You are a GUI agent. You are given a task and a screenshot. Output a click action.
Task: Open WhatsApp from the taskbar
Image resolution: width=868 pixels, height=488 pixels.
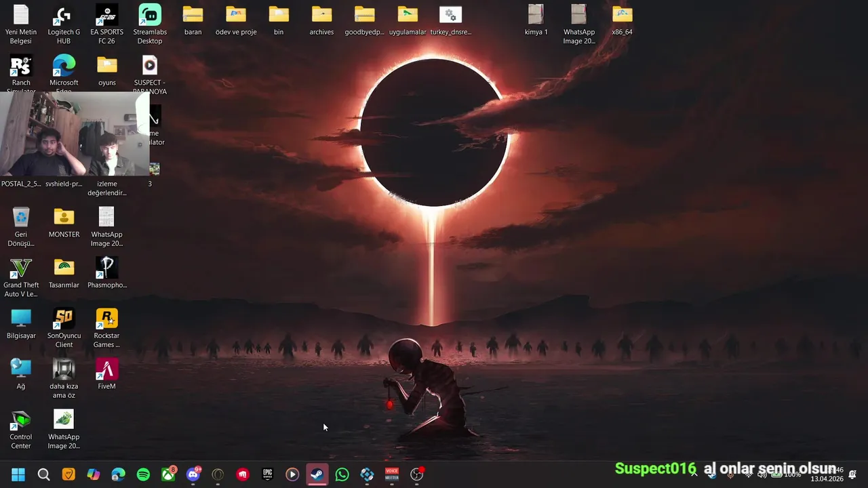[342, 474]
